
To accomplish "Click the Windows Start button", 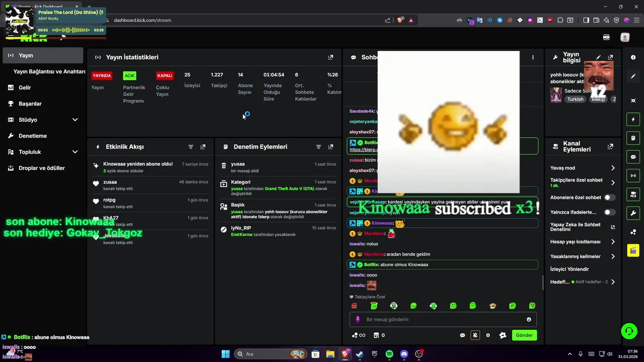I will 226,354.
